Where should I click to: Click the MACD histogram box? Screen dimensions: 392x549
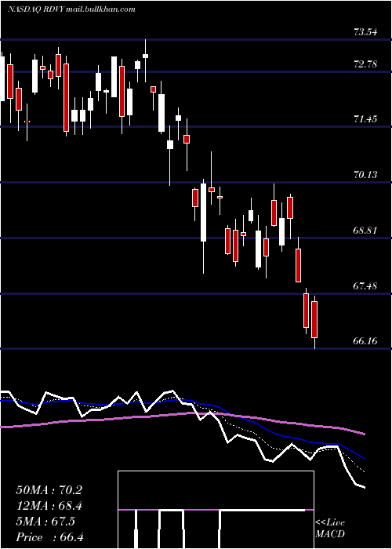coord(216,510)
